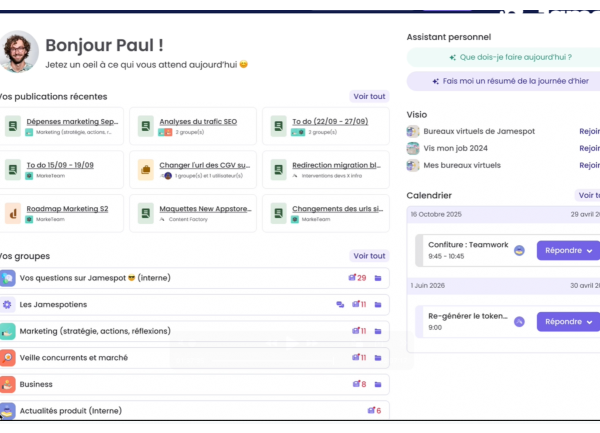
Task: Open the Analyses du trafic SEO publication
Action: click(196, 122)
